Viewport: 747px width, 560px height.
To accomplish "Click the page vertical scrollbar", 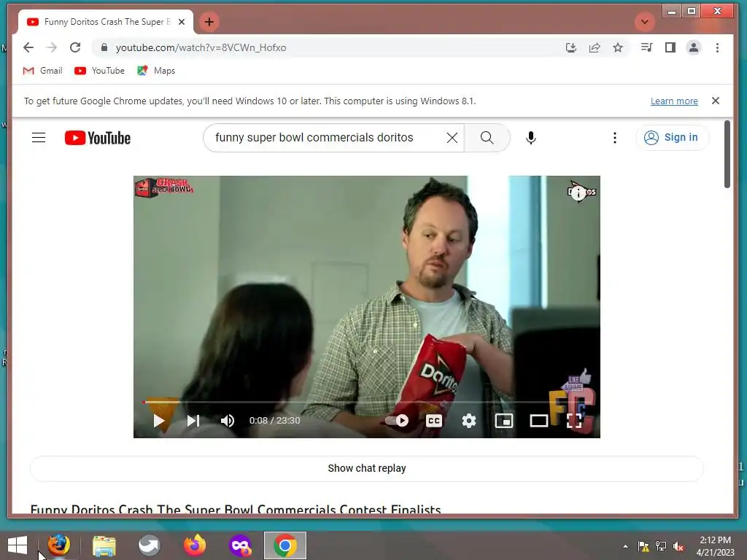I will click(x=727, y=155).
